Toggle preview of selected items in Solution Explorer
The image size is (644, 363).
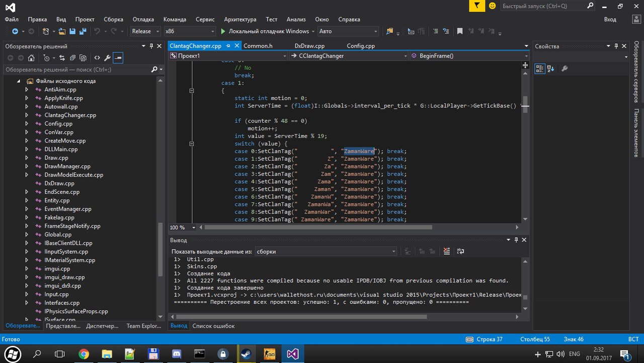[x=118, y=58]
